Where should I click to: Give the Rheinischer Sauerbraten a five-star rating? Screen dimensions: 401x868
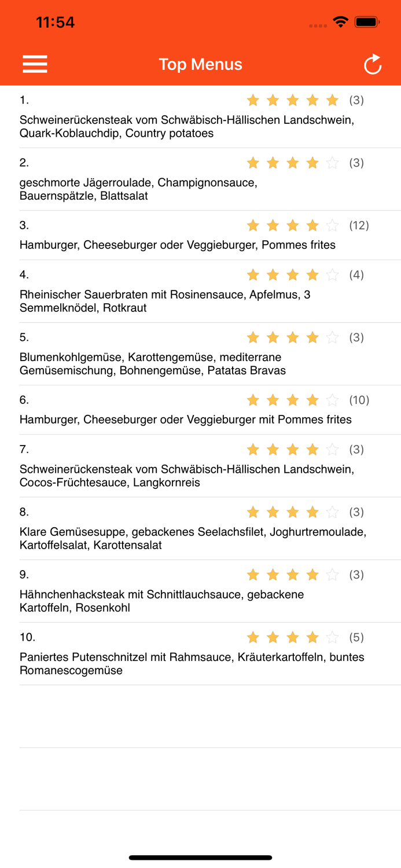point(332,275)
